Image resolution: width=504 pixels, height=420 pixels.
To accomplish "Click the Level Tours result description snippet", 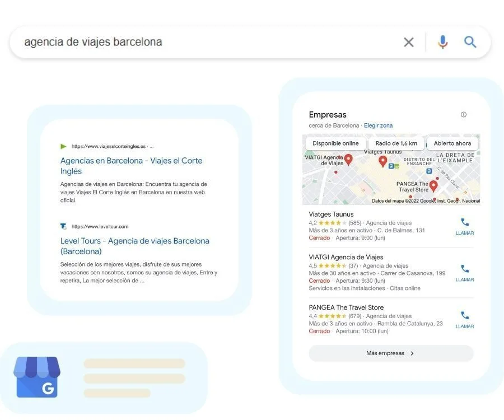I will [x=139, y=273].
